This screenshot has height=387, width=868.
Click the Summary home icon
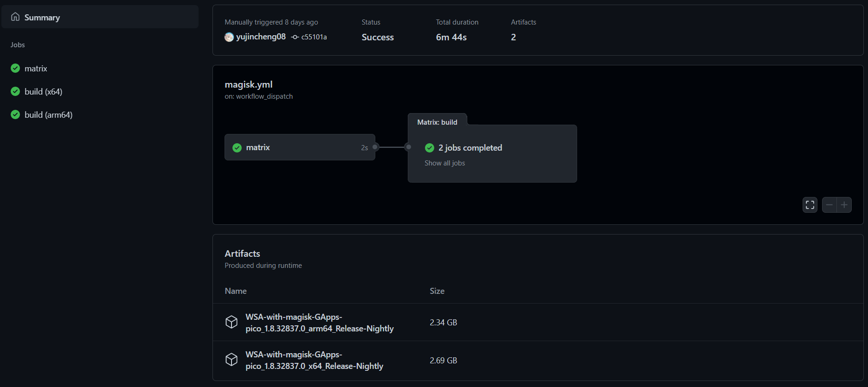[15, 17]
